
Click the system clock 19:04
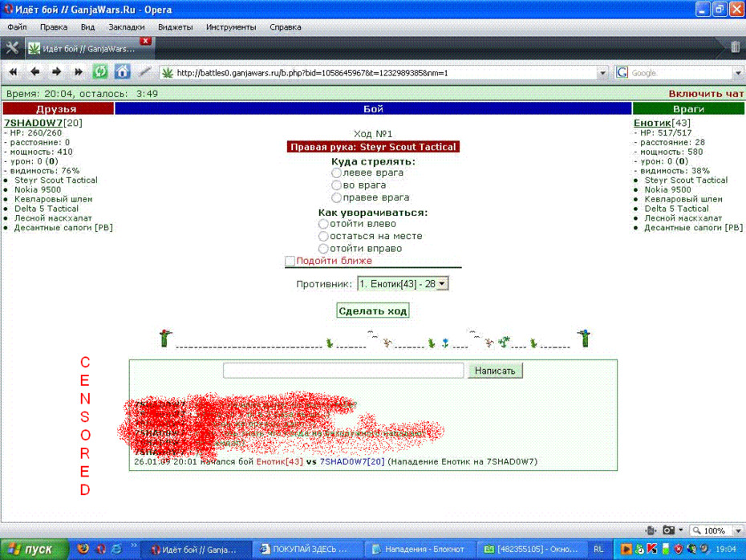click(x=725, y=549)
